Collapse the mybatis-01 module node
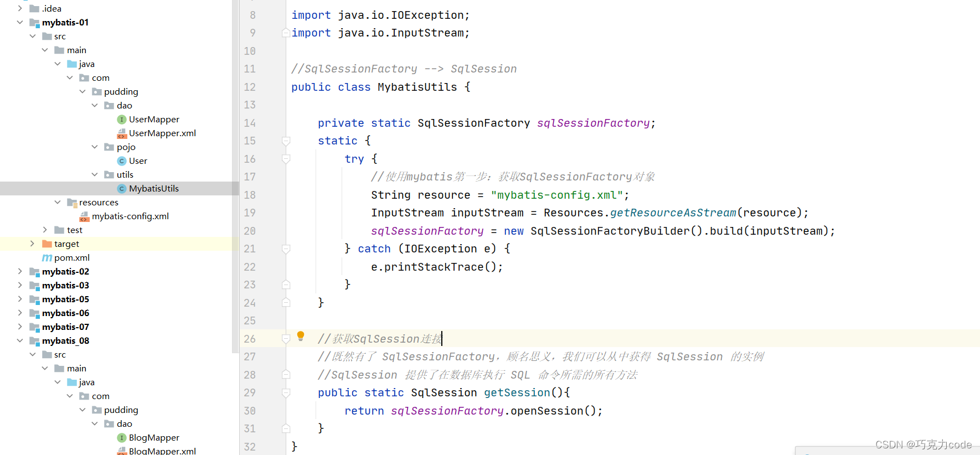The image size is (980, 455). pos(20,23)
